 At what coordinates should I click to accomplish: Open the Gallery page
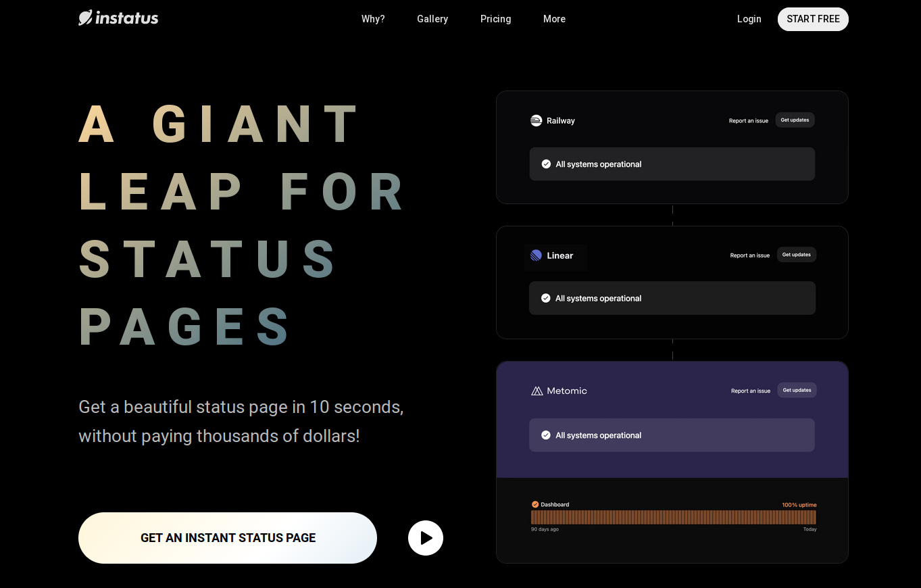coord(432,19)
